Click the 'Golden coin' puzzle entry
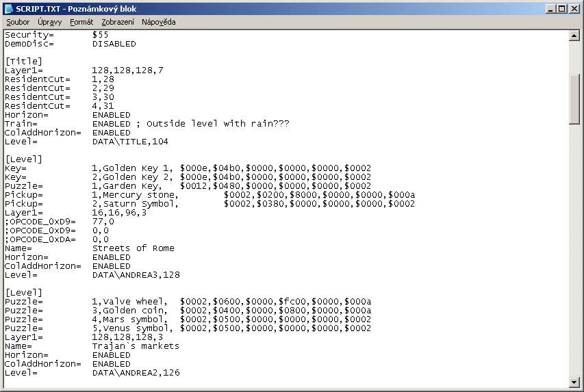This screenshot has width=584, height=392. (135, 311)
